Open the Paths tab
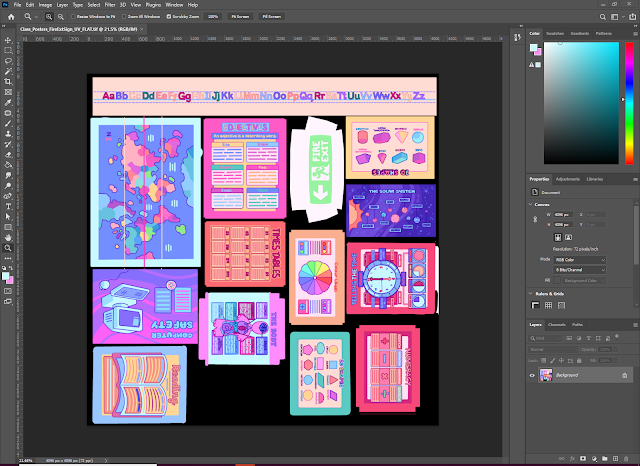Screen dimensions: 640x466 pos(578,325)
